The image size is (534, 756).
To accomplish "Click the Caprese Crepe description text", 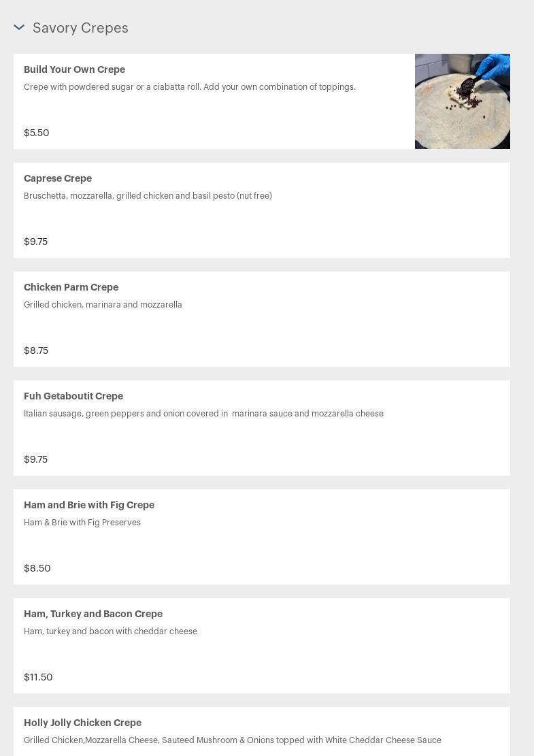I will click(148, 196).
